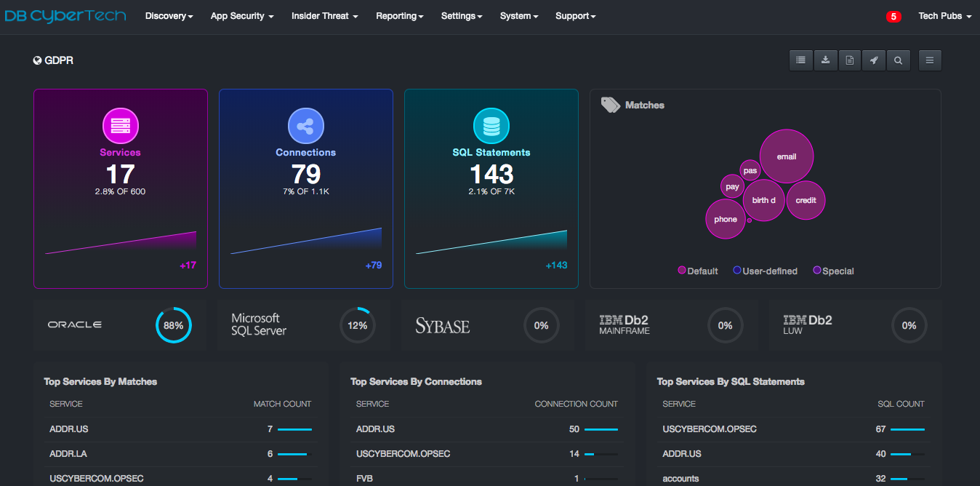
Task: Click the Services server icon
Action: click(120, 127)
